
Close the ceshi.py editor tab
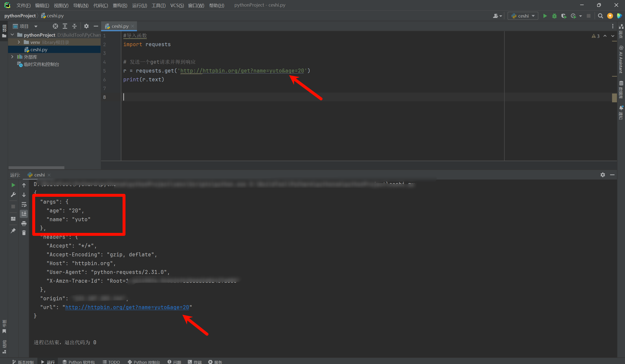point(133,26)
